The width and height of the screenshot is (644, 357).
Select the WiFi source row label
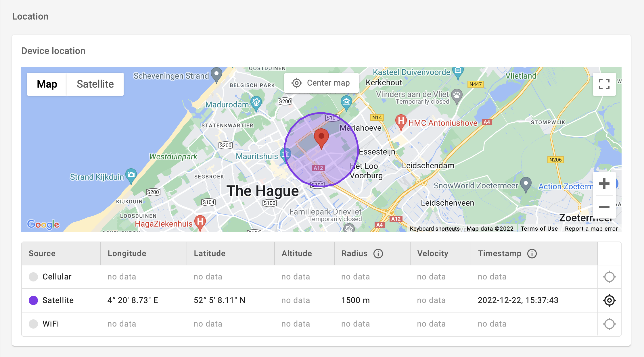[x=51, y=324]
